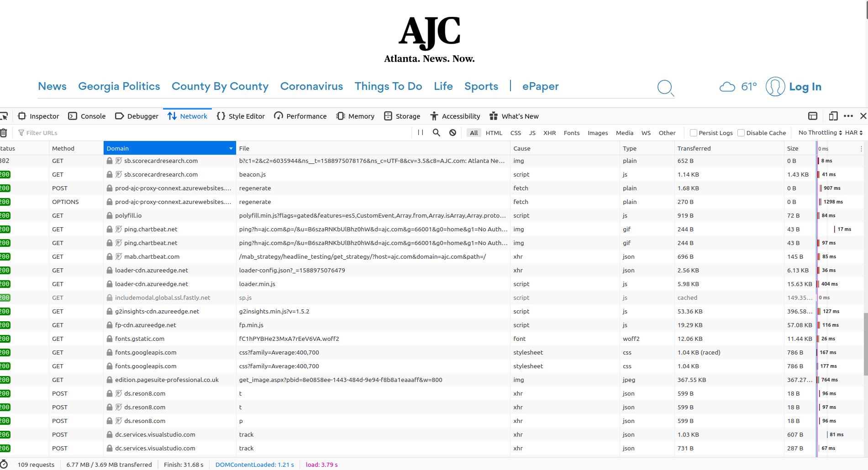Click the weather cloud icon

click(727, 87)
